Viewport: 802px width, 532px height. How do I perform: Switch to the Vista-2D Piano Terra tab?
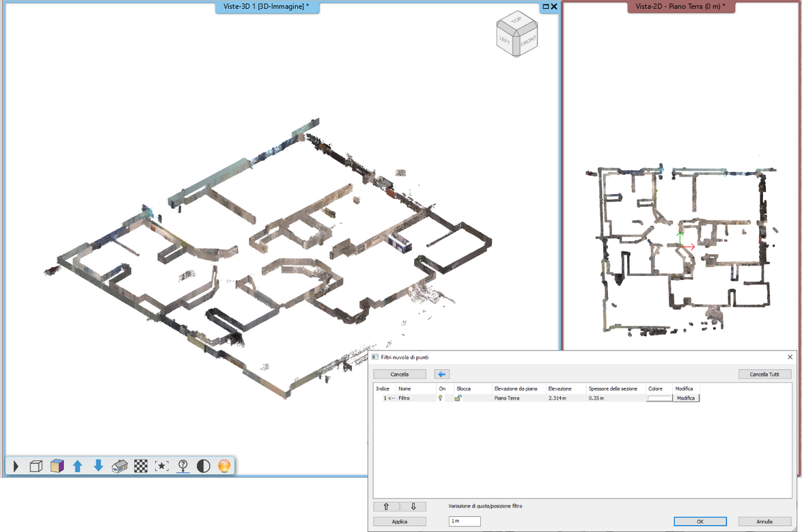[x=681, y=7]
